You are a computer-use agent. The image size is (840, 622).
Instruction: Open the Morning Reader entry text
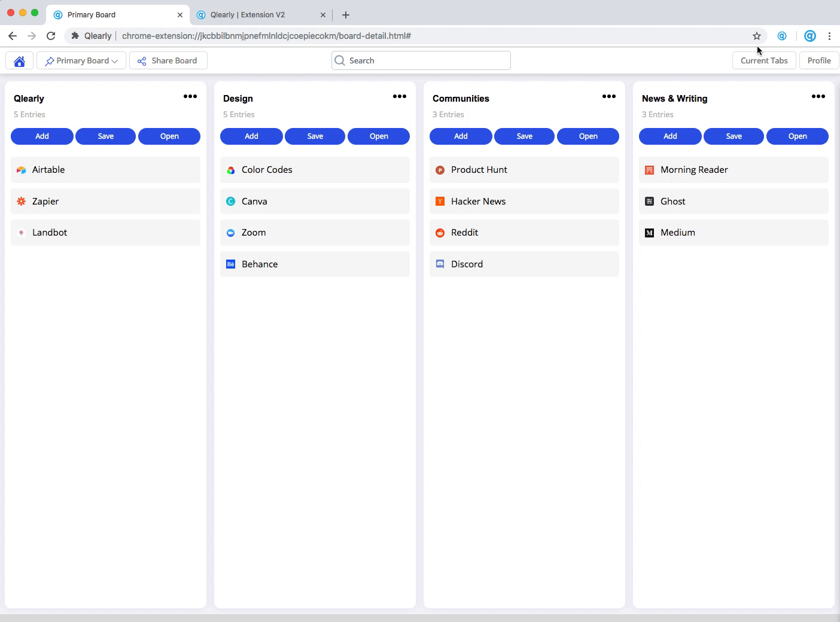click(x=695, y=170)
